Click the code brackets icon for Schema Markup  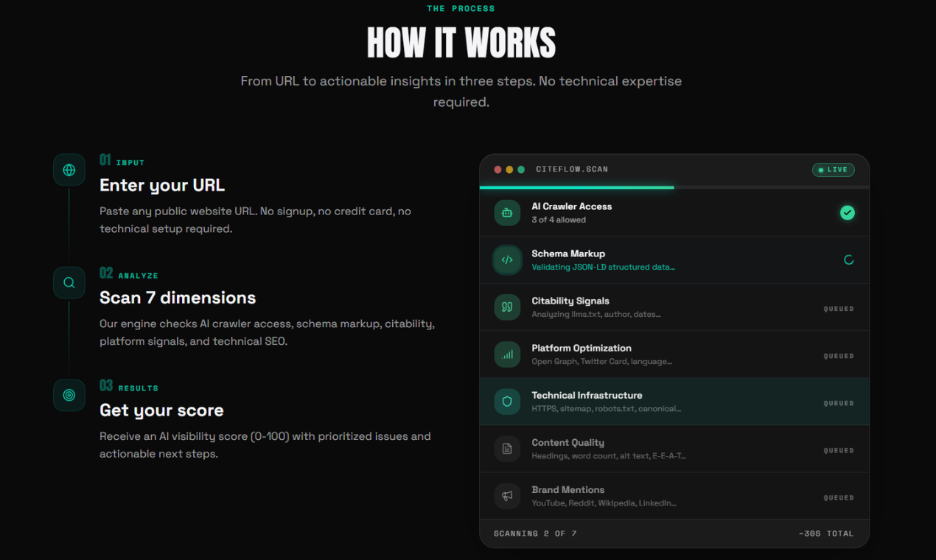pyautogui.click(x=507, y=260)
